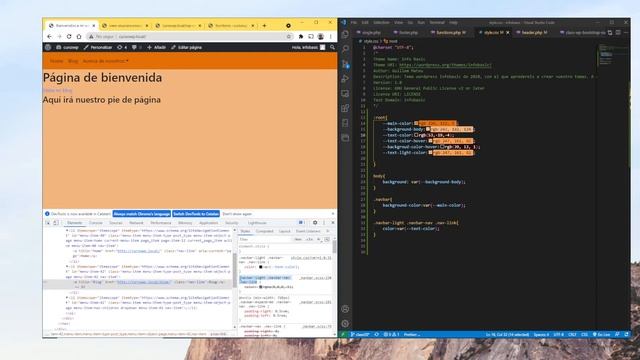Expand the first li menu-item node
Screen dimensions: 640x360
(x=67, y=231)
